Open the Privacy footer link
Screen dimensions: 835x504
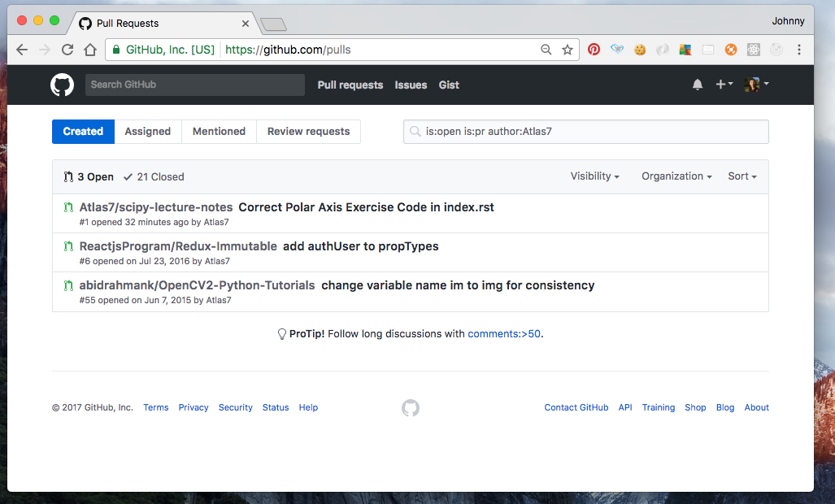(x=194, y=407)
